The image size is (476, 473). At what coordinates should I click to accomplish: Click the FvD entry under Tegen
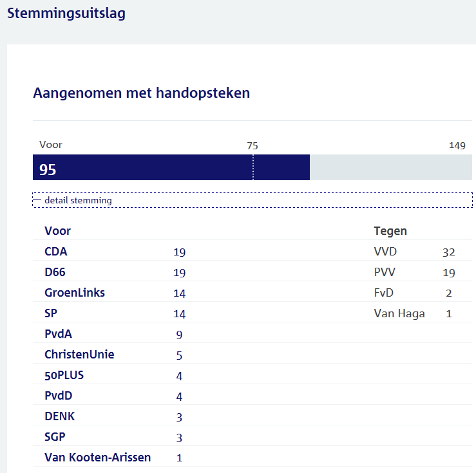tap(383, 293)
